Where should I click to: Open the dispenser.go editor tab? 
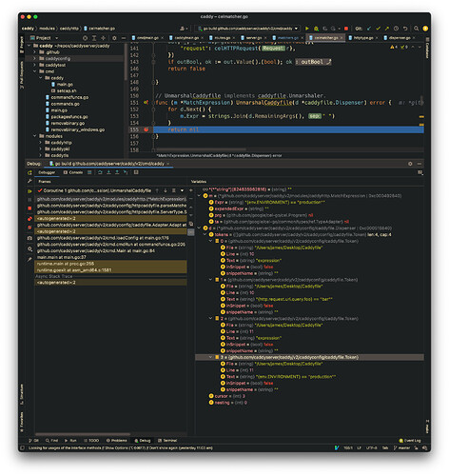(400, 38)
